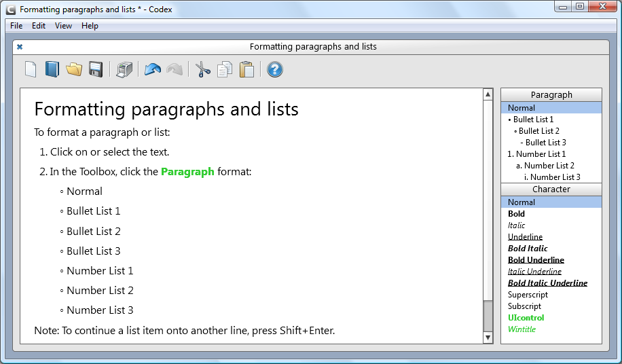Open the View menu
Screen dimensions: 622x364
coord(63,26)
